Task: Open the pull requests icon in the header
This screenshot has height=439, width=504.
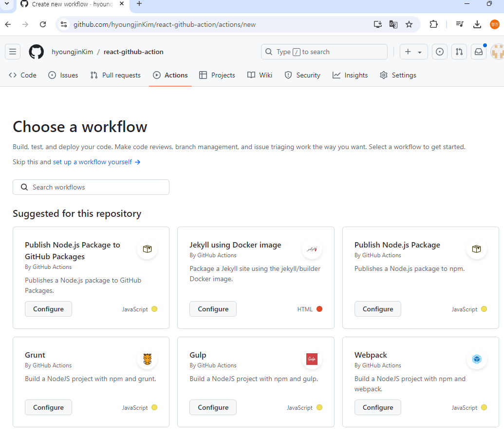Action: click(x=459, y=52)
